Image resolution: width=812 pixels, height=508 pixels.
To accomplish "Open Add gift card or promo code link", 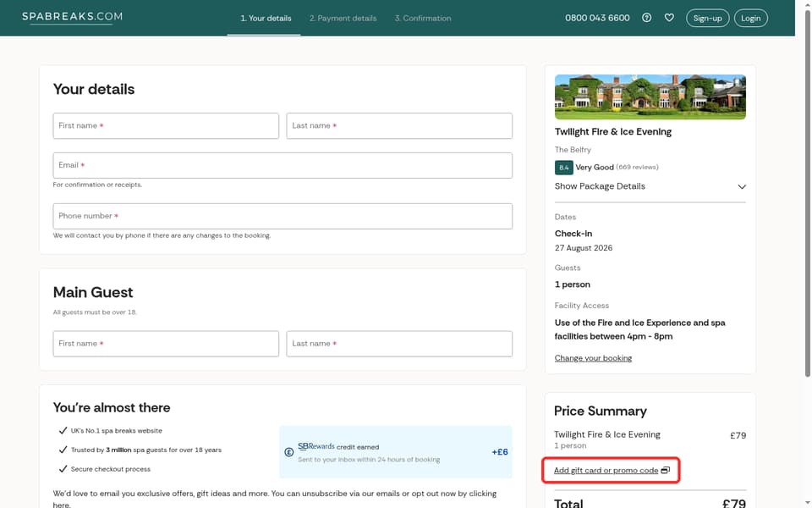I will [x=606, y=470].
